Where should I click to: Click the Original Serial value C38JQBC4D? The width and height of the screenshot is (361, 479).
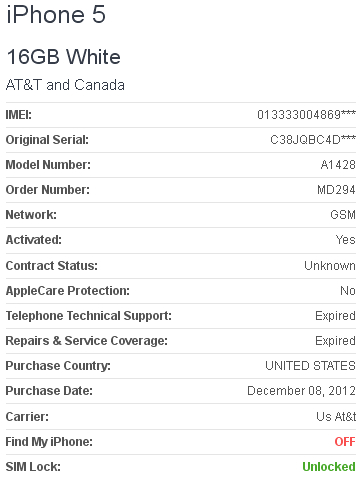tap(313, 140)
